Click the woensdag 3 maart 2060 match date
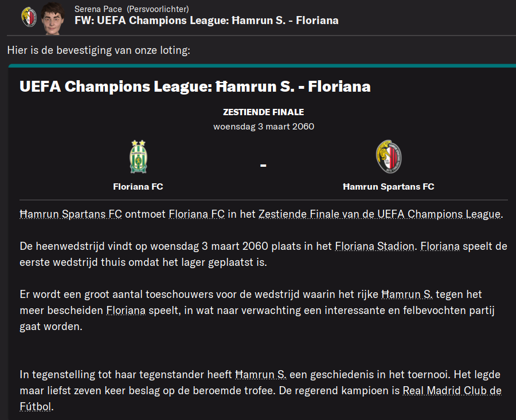 pyautogui.click(x=264, y=127)
